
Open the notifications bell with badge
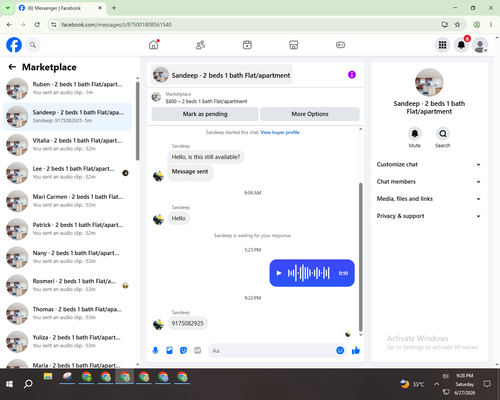tap(461, 45)
